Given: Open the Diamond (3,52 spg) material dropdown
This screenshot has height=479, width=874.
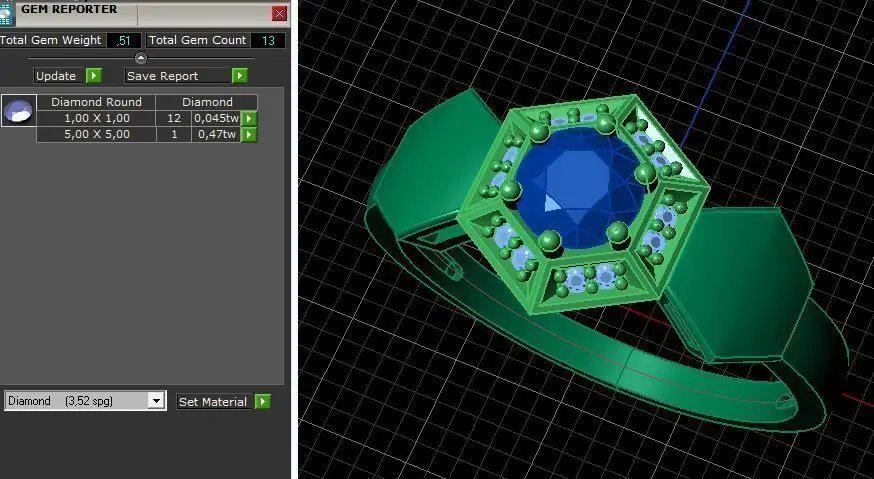Looking at the screenshot, I should click(x=85, y=401).
